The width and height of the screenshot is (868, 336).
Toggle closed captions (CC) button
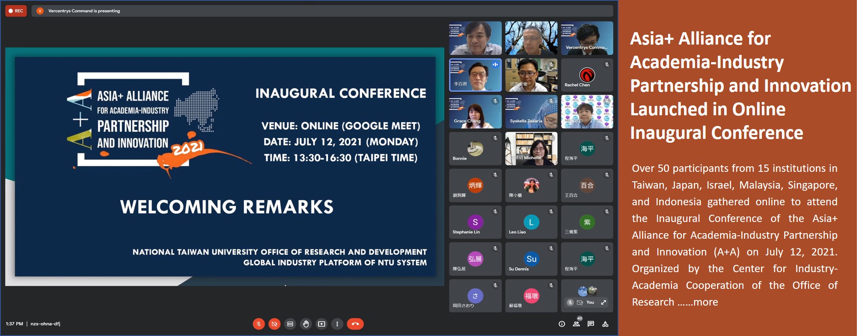point(290,324)
